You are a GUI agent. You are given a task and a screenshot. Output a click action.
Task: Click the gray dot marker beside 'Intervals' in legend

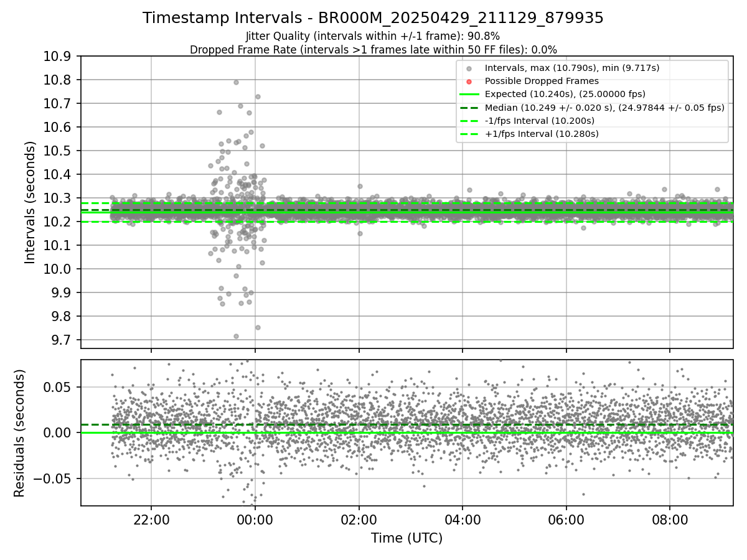pos(469,68)
